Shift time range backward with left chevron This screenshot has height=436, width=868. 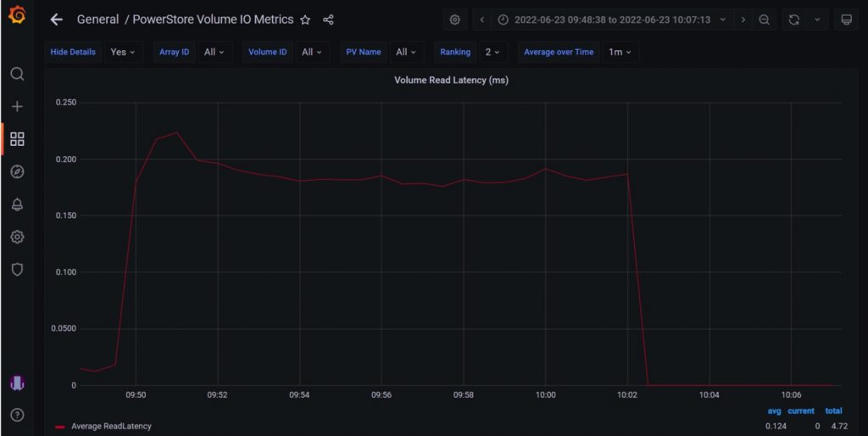tap(482, 20)
